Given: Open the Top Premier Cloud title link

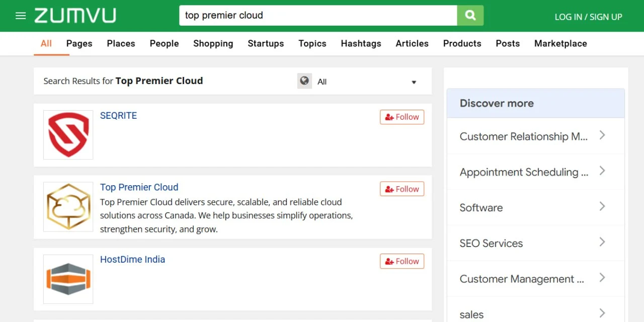Looking at the screenshot, I should [139, 187].
